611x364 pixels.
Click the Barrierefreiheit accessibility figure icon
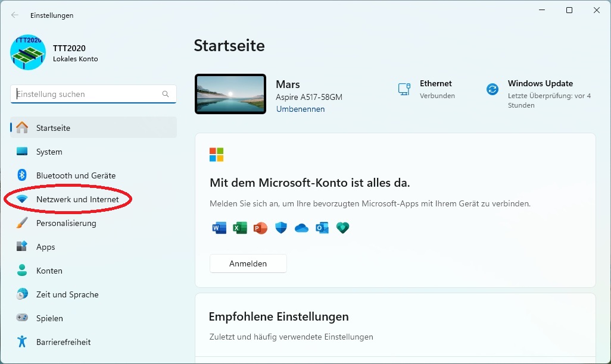[x=22, y=341]
